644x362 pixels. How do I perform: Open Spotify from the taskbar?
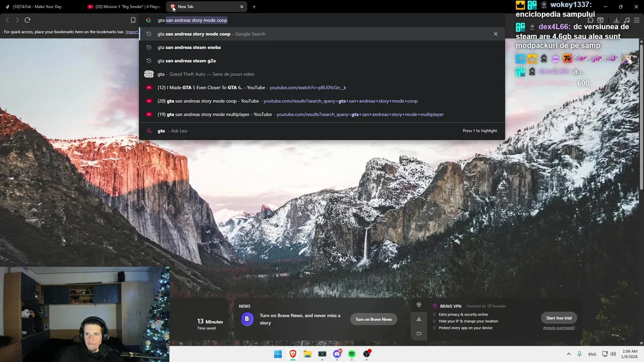(x=352, y=354)
